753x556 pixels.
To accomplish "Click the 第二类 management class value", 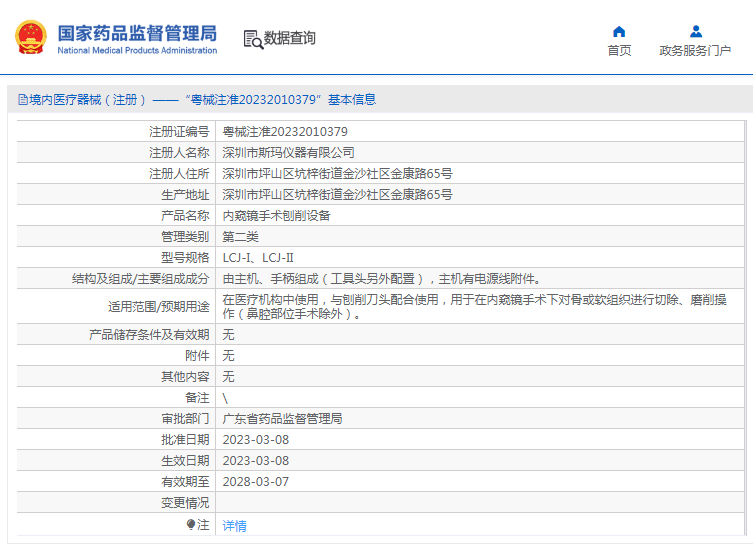I will 240,237.
